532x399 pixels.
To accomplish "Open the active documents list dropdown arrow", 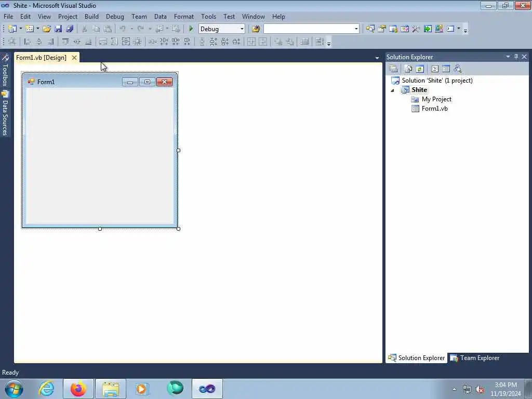I will (377, 58).
